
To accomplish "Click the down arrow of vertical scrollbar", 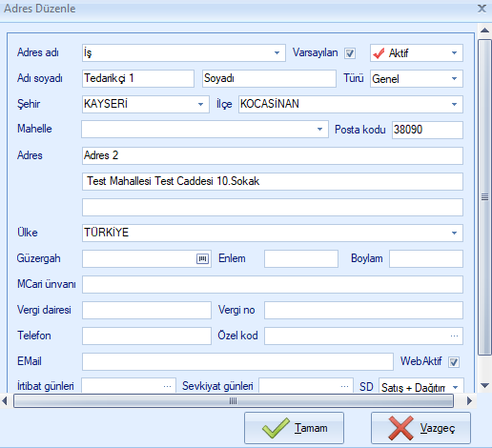I will pos(484,386).
